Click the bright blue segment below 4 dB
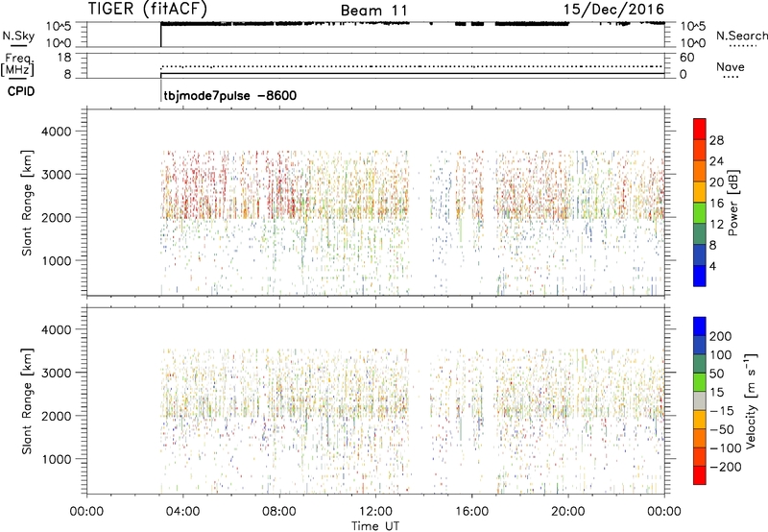Viewport: 768px width, 532px height. 700,276
